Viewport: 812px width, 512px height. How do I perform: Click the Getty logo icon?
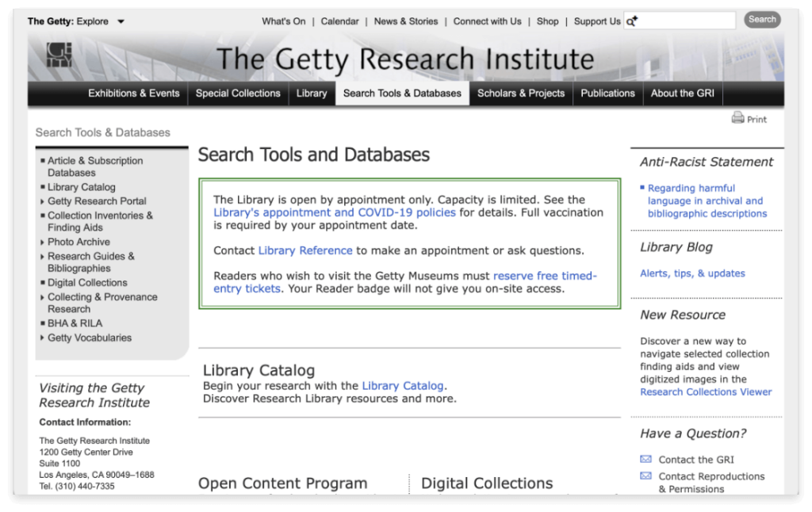coord(59,55)
